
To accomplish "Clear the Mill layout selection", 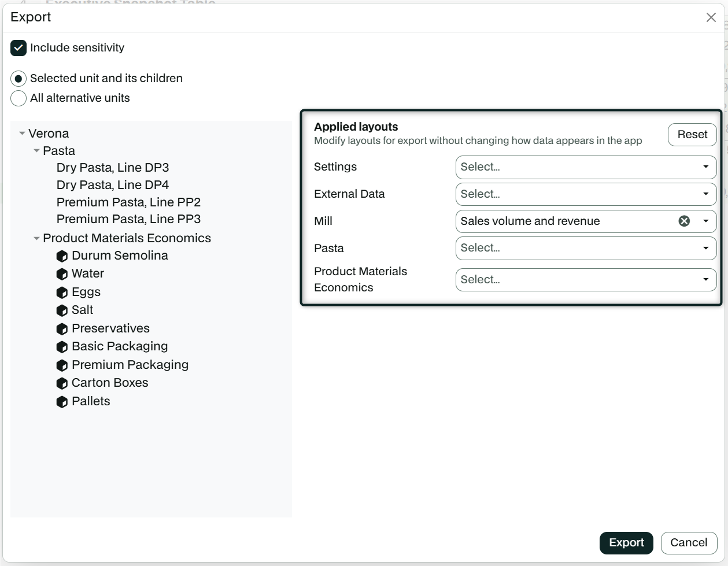I will click(684, 221).
